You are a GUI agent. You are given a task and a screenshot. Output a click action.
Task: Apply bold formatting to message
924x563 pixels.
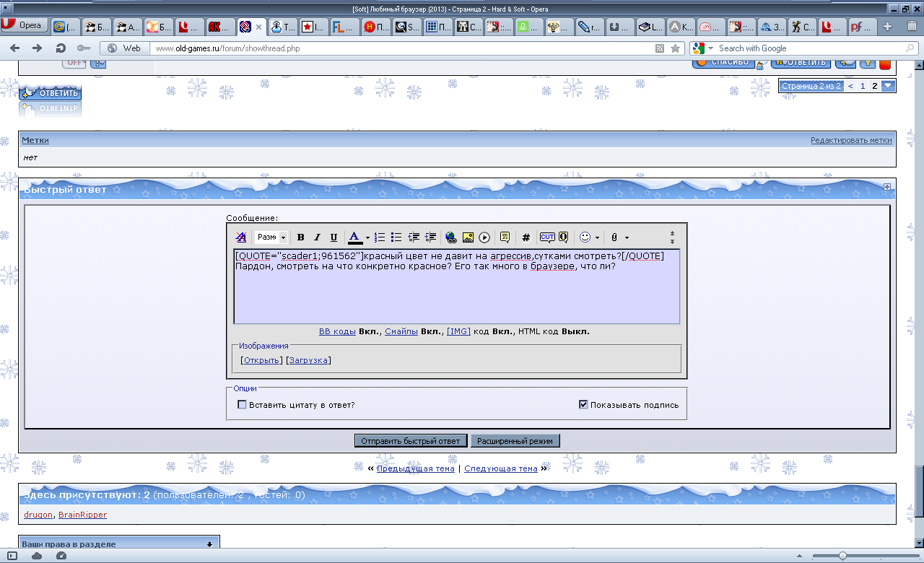(300, 237)
